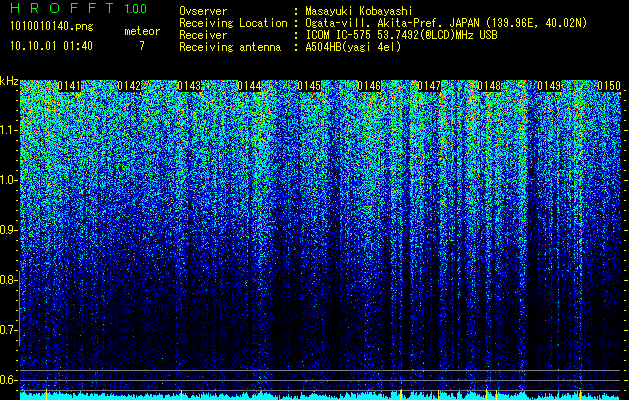The image size is (629, 400).
Task: Click the version number 1.0.0
Action: pyautogui.click(x=136, y=9)
